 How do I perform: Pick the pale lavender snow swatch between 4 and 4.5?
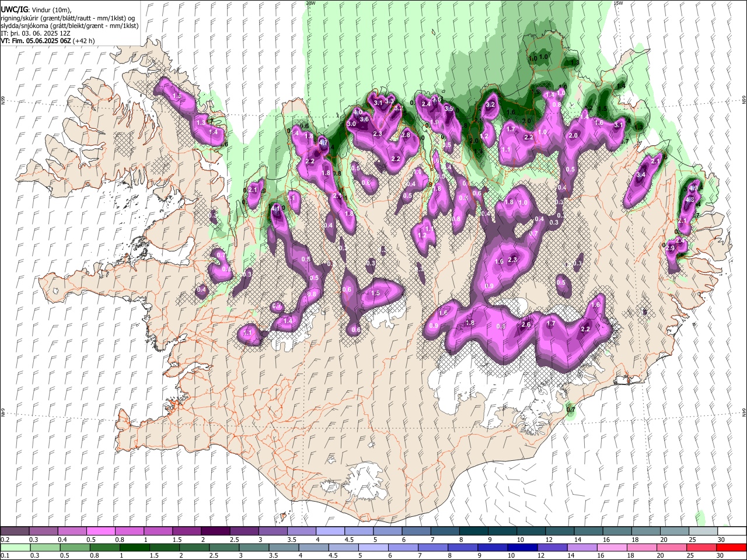tap(330, 531)
